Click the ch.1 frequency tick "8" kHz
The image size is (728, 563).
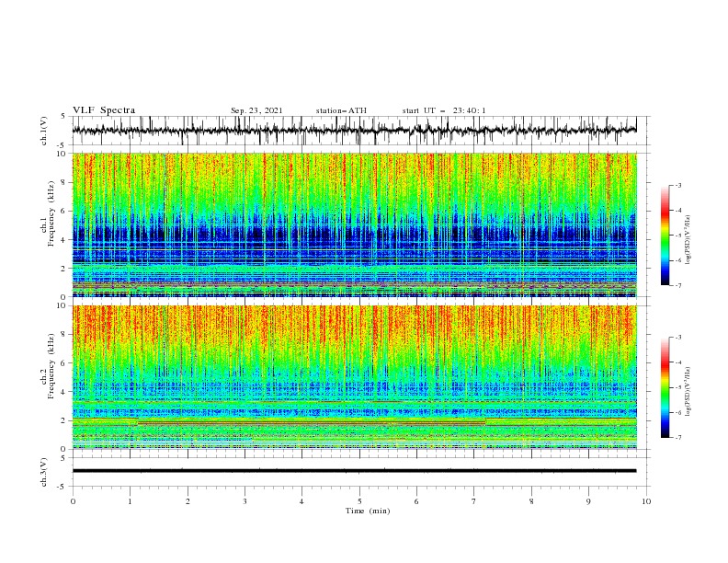(65, 182)
